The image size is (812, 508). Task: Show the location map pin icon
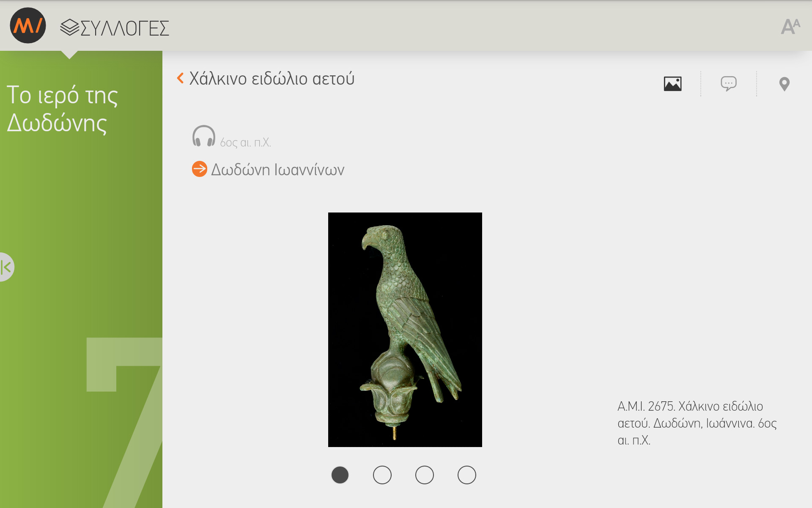(x=784, y=84)
